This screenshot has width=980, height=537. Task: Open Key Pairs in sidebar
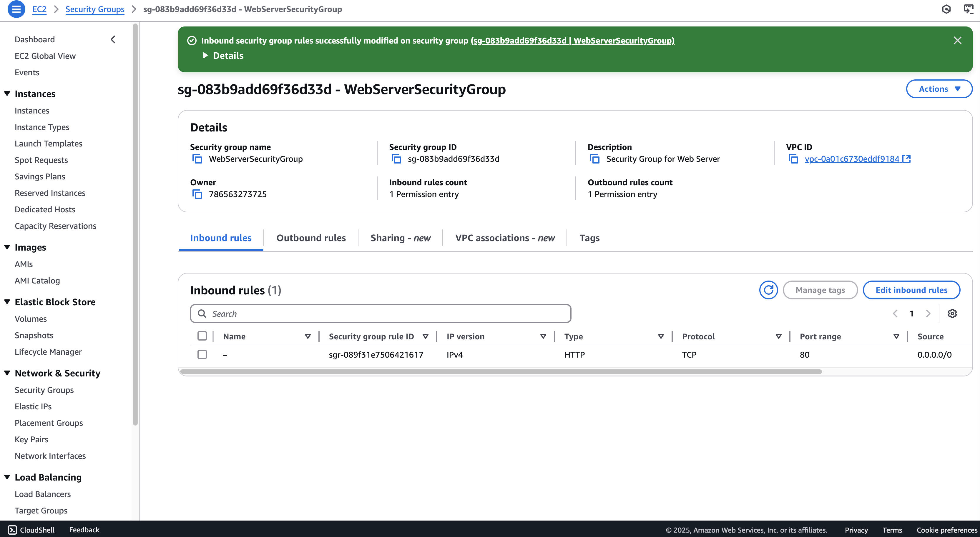(x=31, y=439)
